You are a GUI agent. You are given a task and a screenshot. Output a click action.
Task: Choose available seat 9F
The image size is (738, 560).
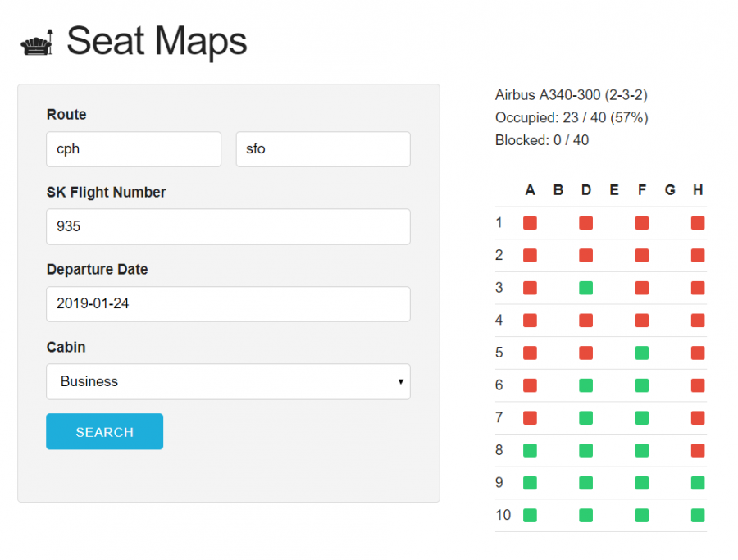pyautogui.click(x=641, y=483)
